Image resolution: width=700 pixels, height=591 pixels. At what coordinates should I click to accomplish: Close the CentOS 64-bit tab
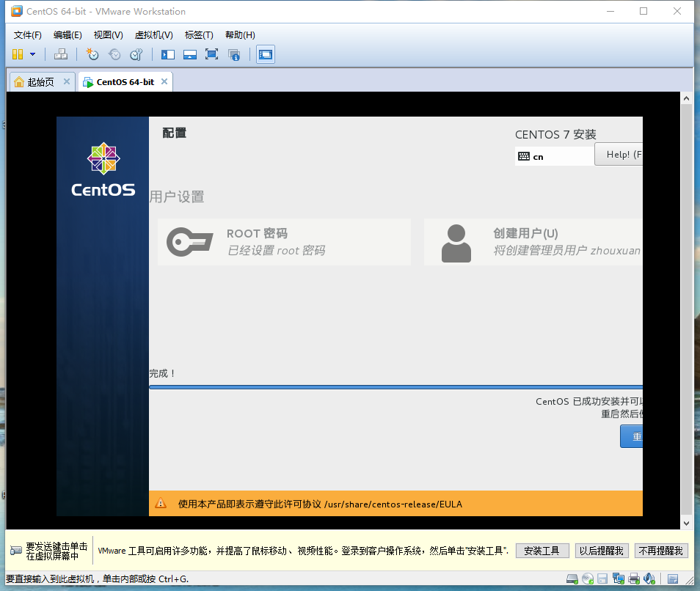164,81
